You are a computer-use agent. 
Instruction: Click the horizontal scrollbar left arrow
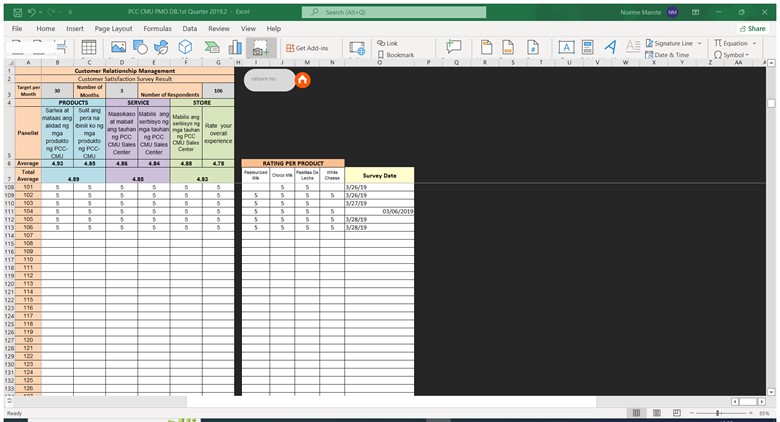tap(735, 402)
